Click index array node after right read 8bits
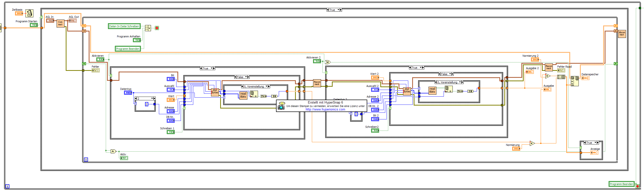The image size is (644, 191). tap(449, 89)
